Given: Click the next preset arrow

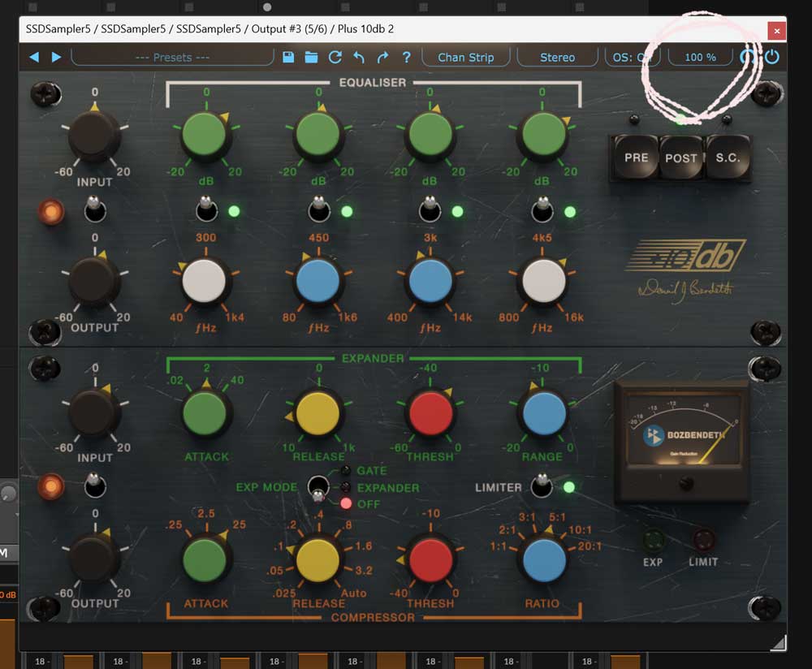Looking at the screenshot, I should [56, 57].
